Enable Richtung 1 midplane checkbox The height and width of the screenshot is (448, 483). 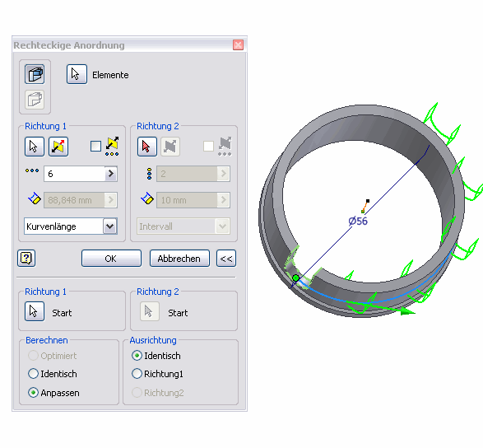click(x=95, y=146)
